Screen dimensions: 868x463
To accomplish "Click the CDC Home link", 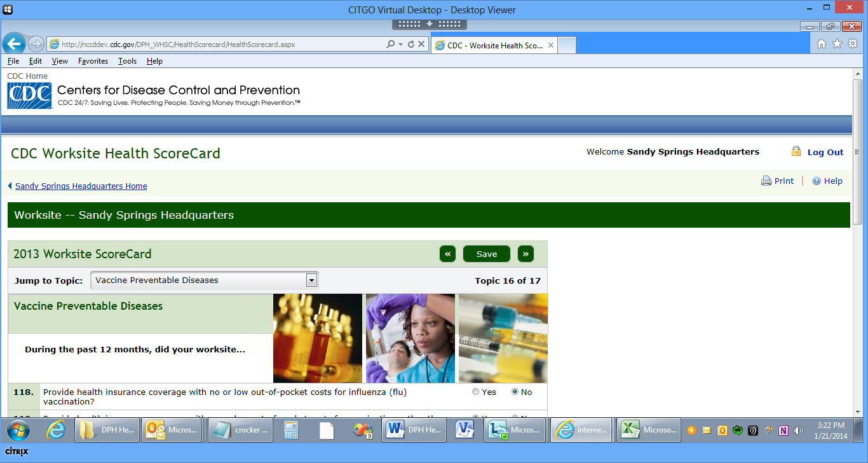I will pyautogui.click(x=27, y=76).
